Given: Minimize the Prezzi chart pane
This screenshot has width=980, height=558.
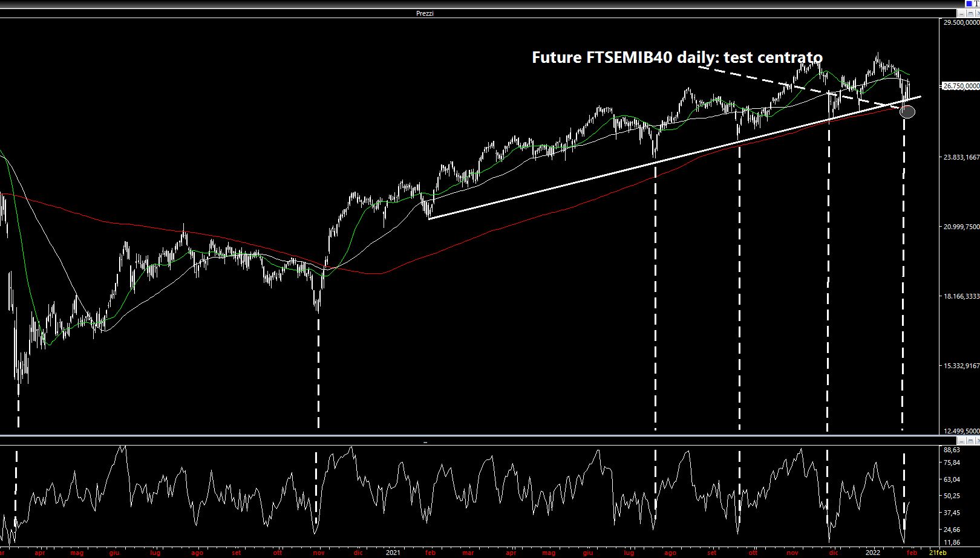Looking at the screenshot, I should [x=961, y=13].
